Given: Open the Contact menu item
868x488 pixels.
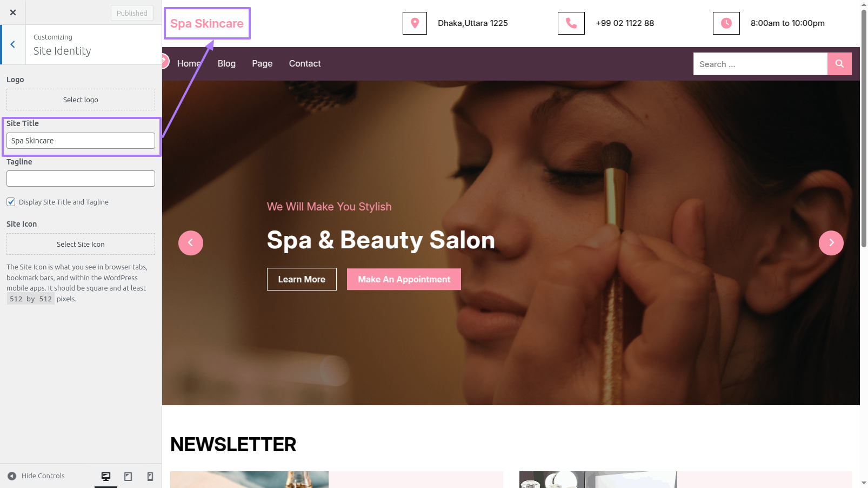Looking at the screenshot, I should [x=305, y=64].
